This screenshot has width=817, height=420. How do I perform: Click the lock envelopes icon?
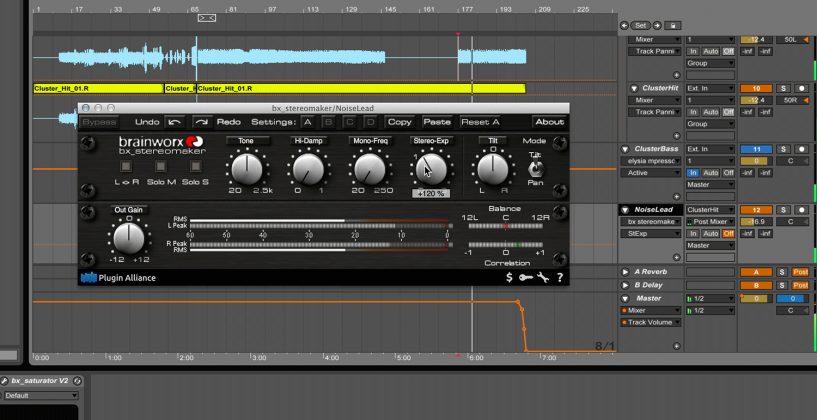click(673, 26)
